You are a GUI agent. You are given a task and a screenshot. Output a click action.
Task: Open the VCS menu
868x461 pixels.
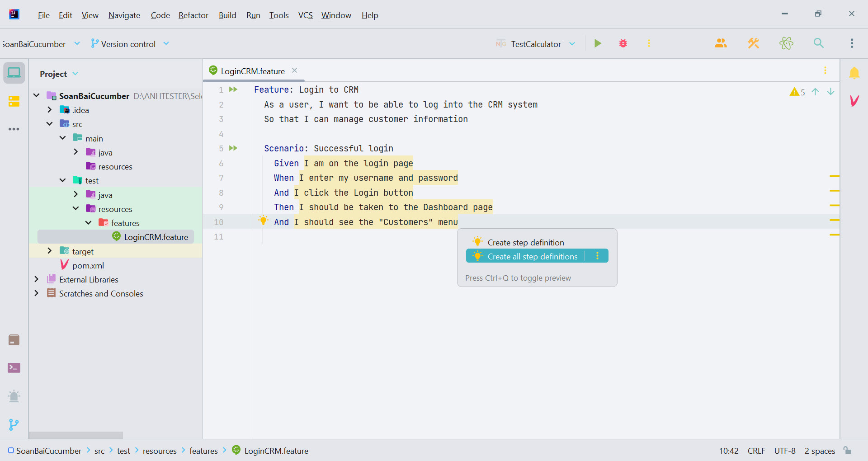point(305,15)
